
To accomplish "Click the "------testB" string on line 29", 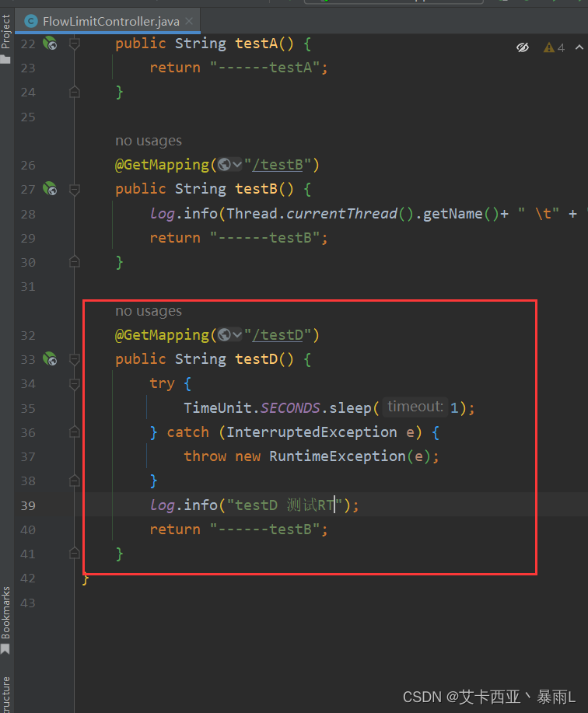I will pos(265,238).
